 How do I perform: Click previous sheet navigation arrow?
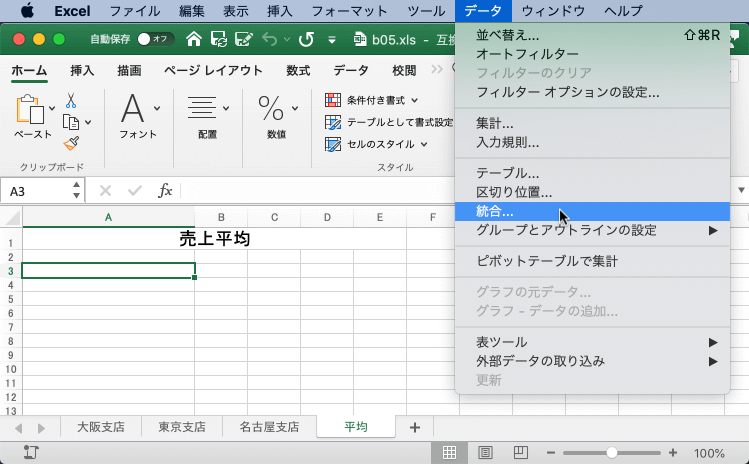click(19, 428)
